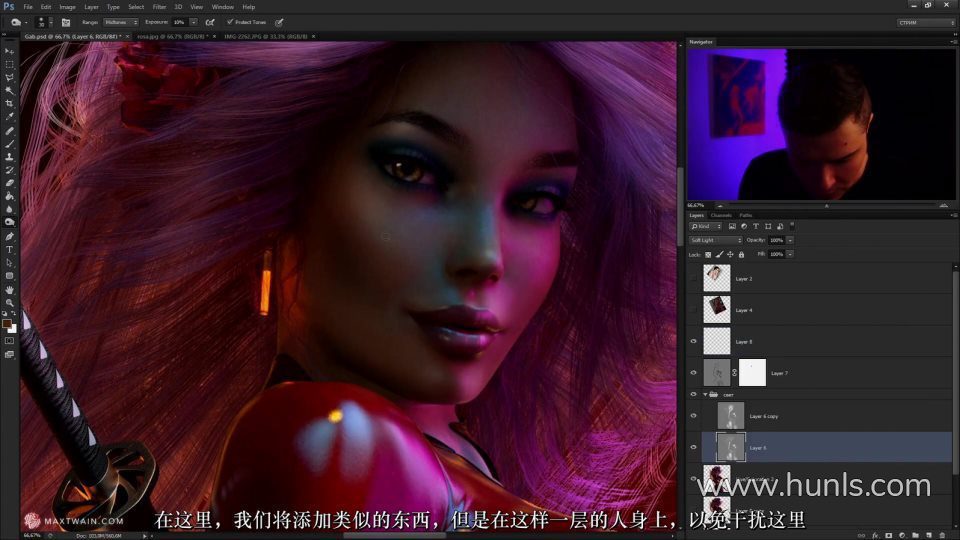Viewport: 960px width, 540px height.
Task: Select the Crop tool
Action: point(9,103)
